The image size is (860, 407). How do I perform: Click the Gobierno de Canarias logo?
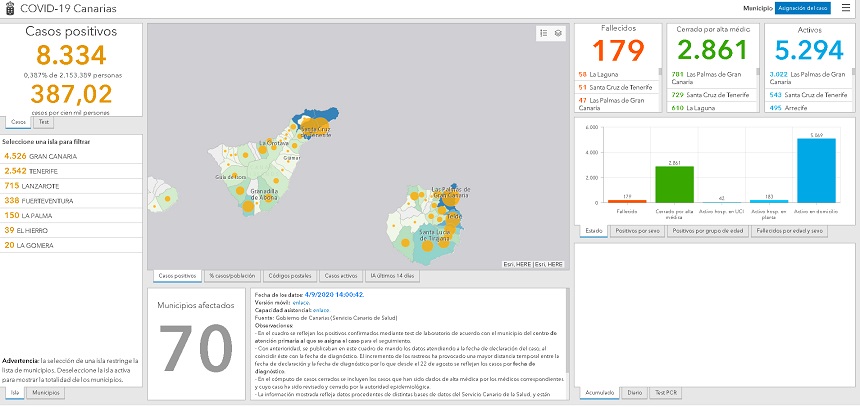point(9,8)
